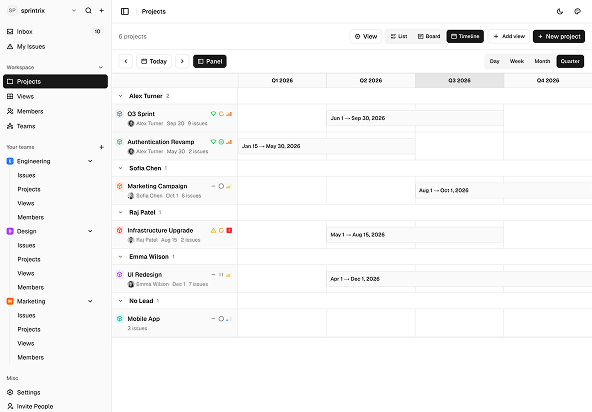Open workspace Members page
Screen dimensions: 592x412
(x=55, y=111)
